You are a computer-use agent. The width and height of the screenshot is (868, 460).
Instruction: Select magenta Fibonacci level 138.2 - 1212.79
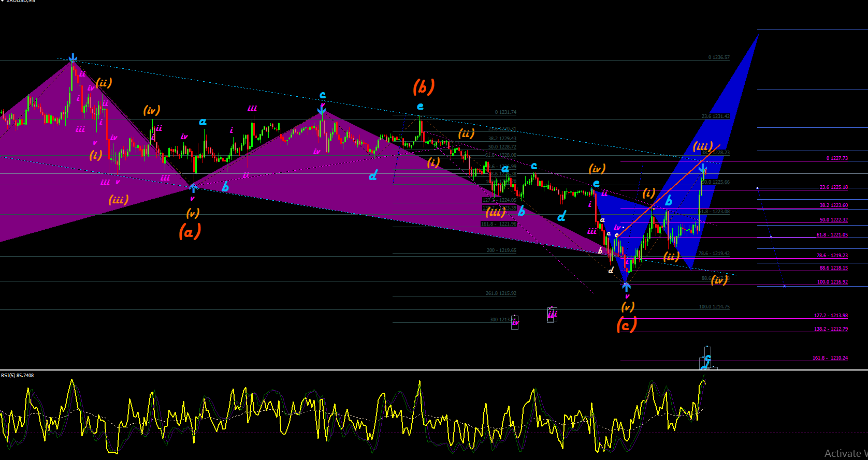831,329
